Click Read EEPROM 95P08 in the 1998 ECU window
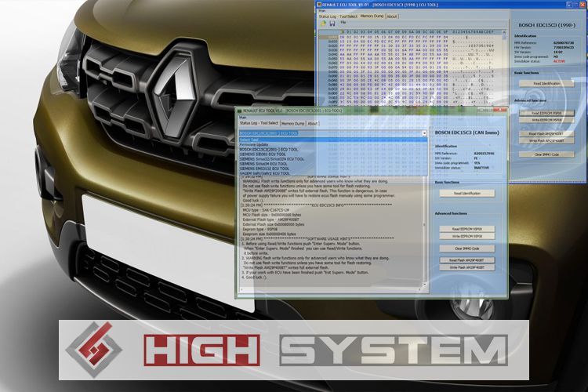The image size is (588, 392). pos(546,113)
